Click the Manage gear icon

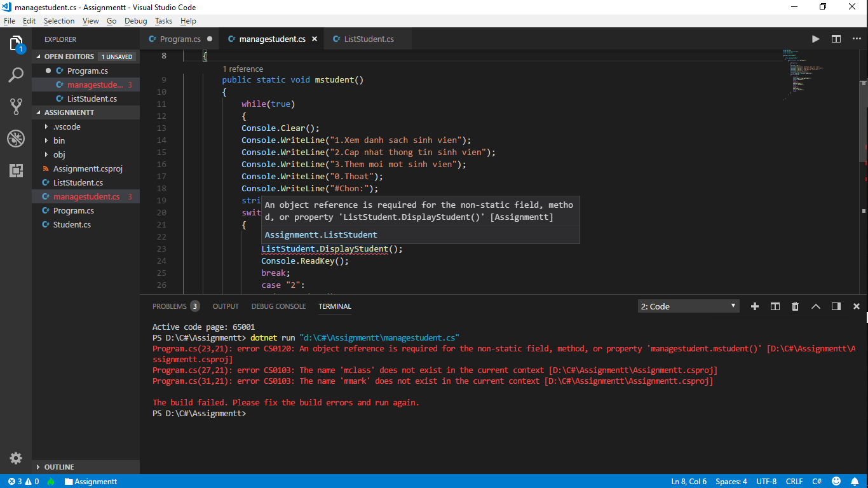pyautogui.click(x=16, y=458)
